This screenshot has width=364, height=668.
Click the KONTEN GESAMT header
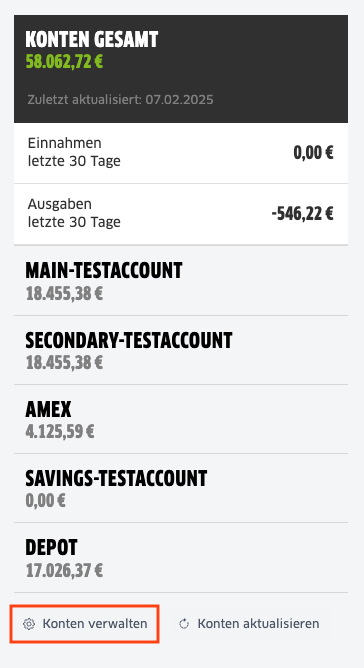point(92,40)
